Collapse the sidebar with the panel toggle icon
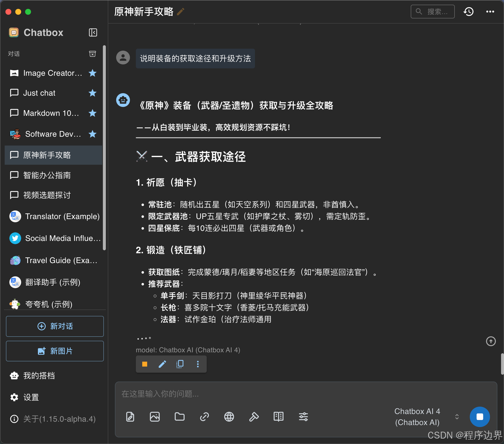 (93, 32)
